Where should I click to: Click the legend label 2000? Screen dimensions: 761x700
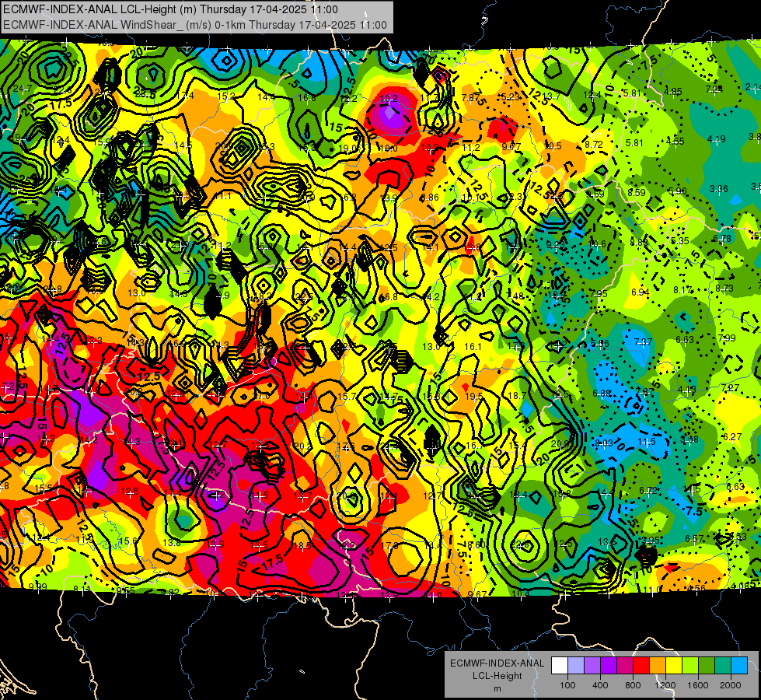tap(731, 685)
